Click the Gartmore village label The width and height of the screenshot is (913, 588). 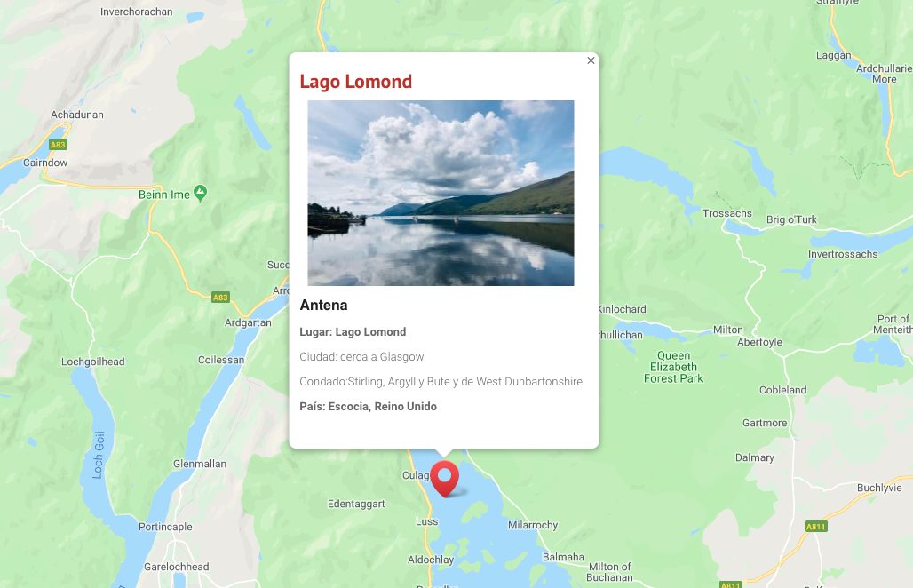(x=765, y=424)
